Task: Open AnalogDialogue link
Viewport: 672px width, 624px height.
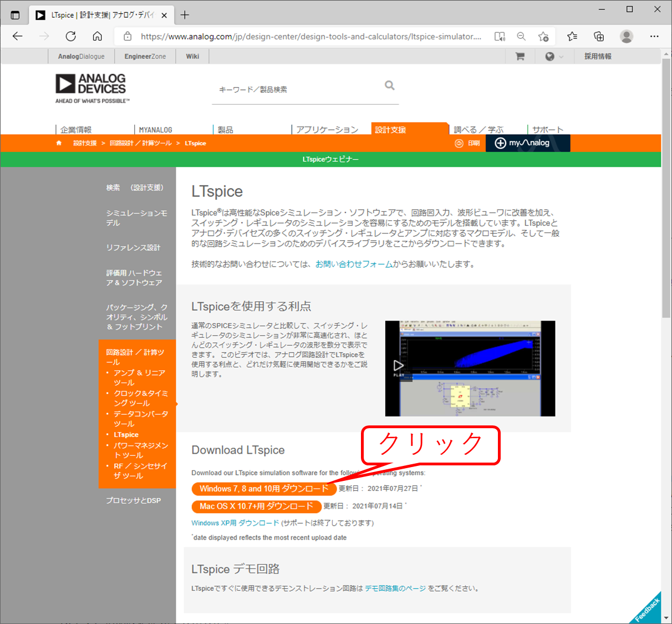Action: pos(81,56)
